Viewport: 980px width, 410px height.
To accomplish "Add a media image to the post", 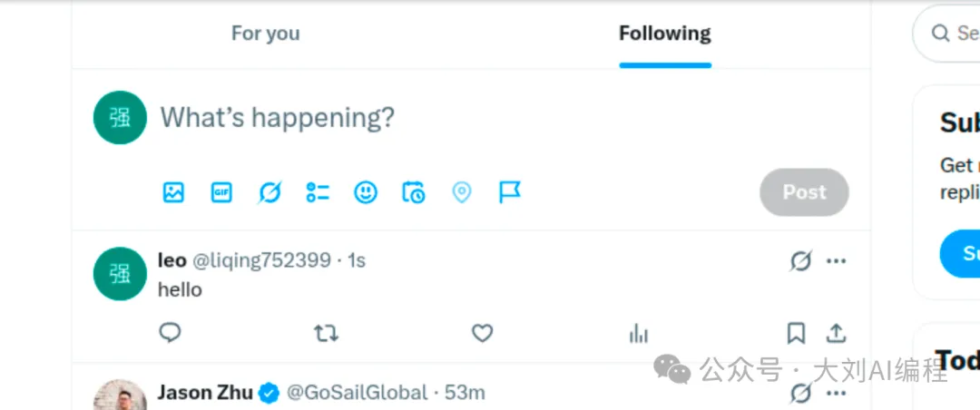I will [x=173, y=192].
